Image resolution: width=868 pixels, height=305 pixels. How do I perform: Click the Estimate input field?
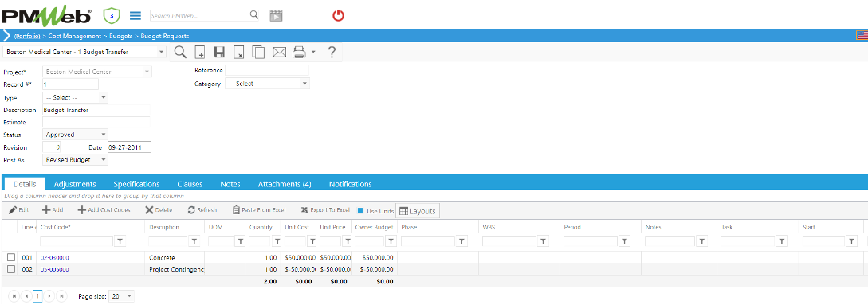(x=96, y=122)
